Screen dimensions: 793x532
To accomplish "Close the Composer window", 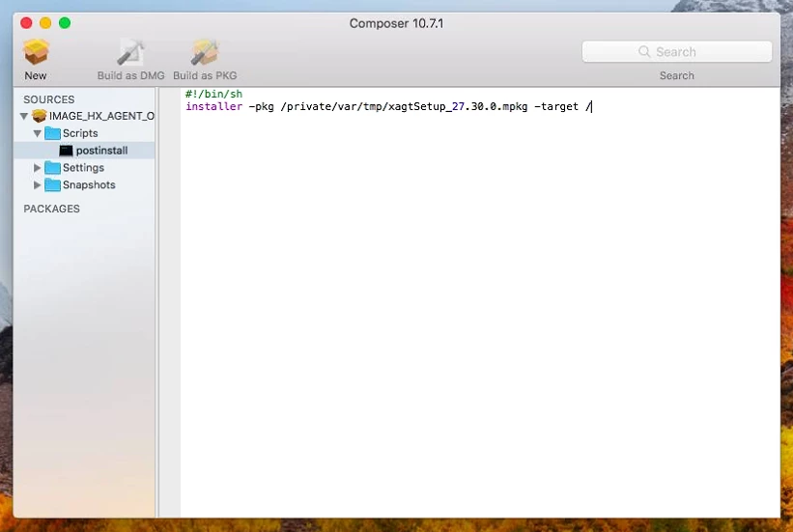I will pyautogui.click(x=26, y=23).
